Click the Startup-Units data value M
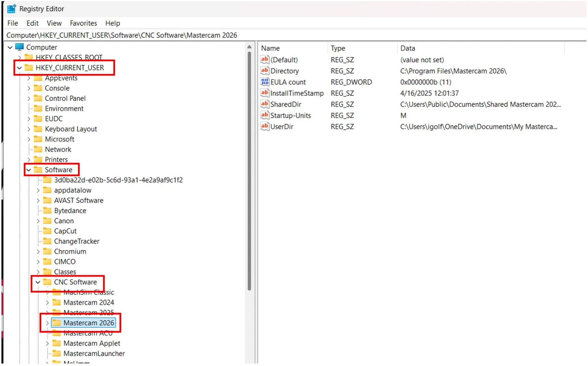588x366 pixels. pyautogui.click(x=403, y=116)
